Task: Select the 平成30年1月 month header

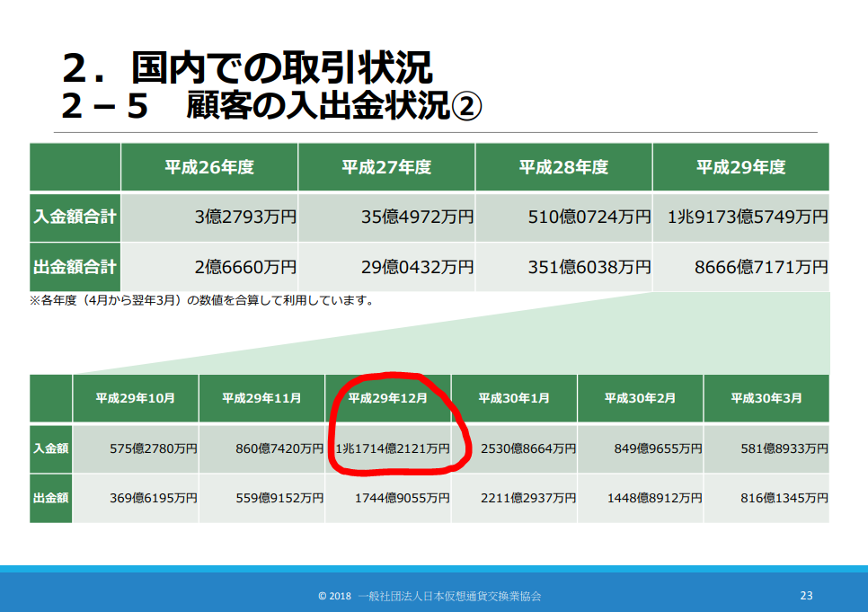Action: click(x=514, y=397)
